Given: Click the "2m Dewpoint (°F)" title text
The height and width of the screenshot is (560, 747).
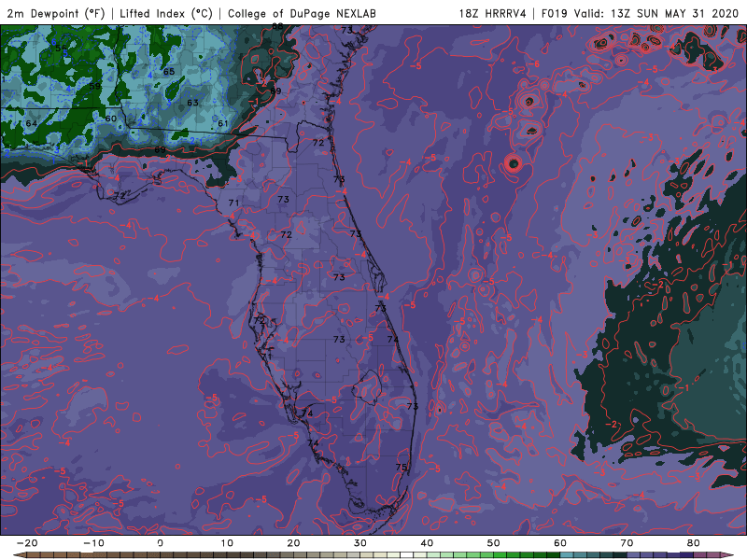Looking at the screenshot, I should 56,13.
